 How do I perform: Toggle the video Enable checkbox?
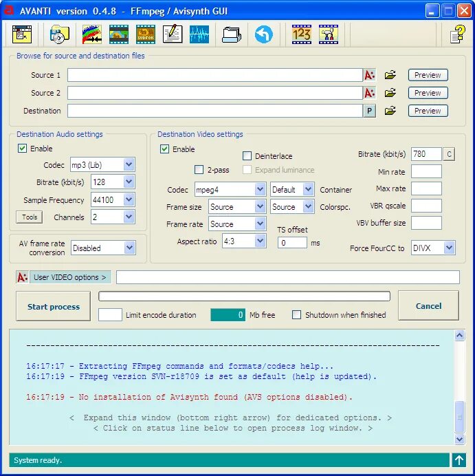[165, 149]
